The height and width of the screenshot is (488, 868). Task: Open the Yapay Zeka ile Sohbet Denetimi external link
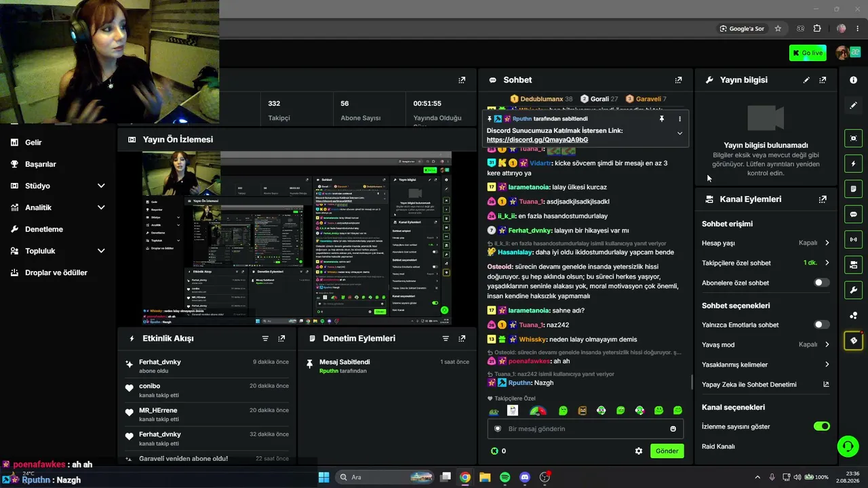[826, 384]
